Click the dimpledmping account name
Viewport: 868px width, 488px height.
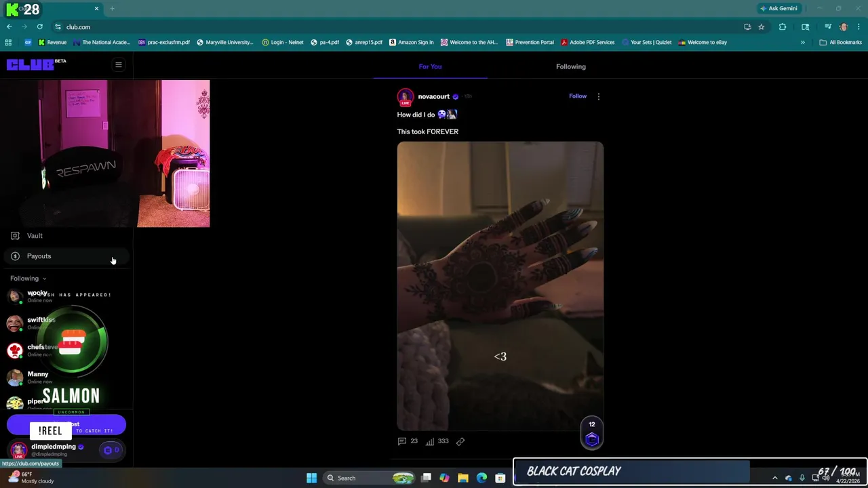point(53,447)
